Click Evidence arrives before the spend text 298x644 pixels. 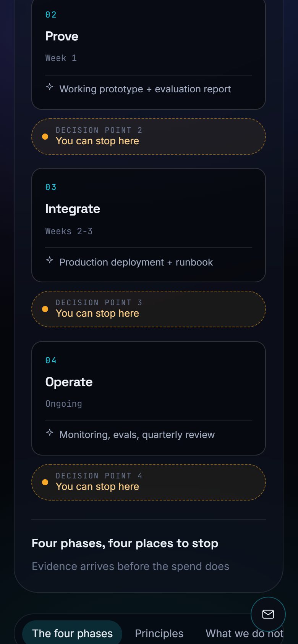[x=130, y=566]
